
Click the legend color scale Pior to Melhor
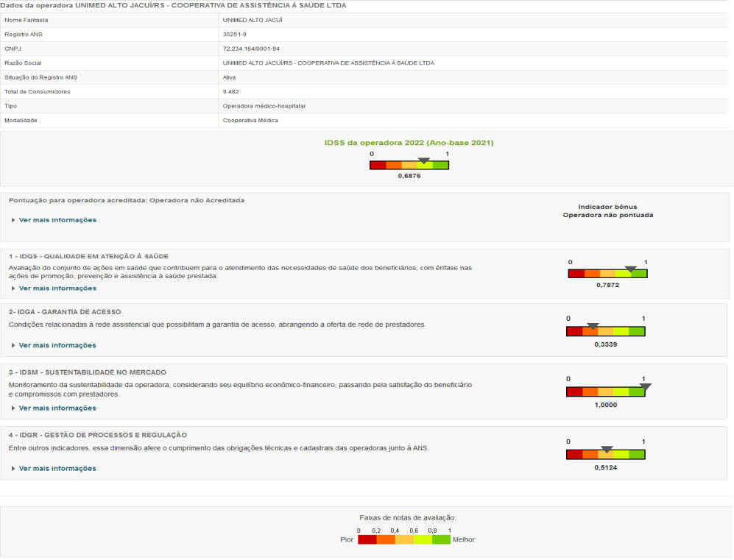pyautogui.click(x=404, y=539)
